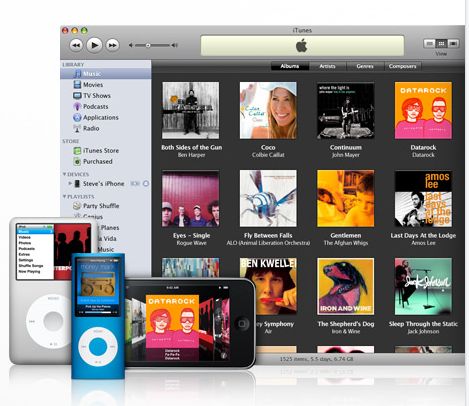The image size is (469, 406).
Task: Click the library item count status text
Action: (316, 359)
